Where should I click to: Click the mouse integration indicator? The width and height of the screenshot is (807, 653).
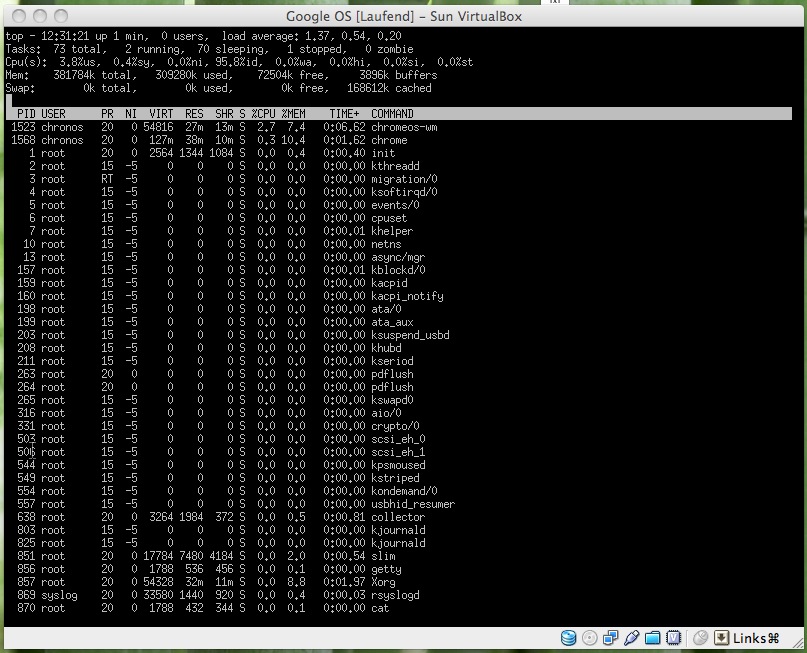[x=700, y=638]
